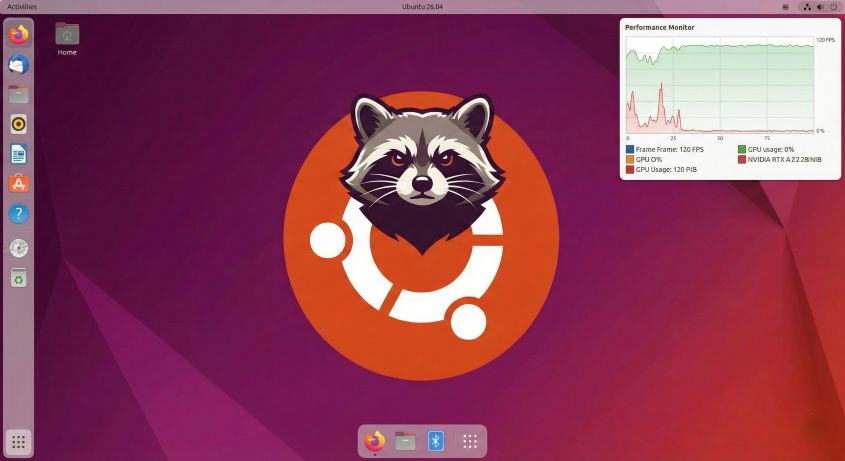The width and height of the screenshot is (845, 461).
Task: Show apps grid in the bottom dock
Action: click(470, 442)
